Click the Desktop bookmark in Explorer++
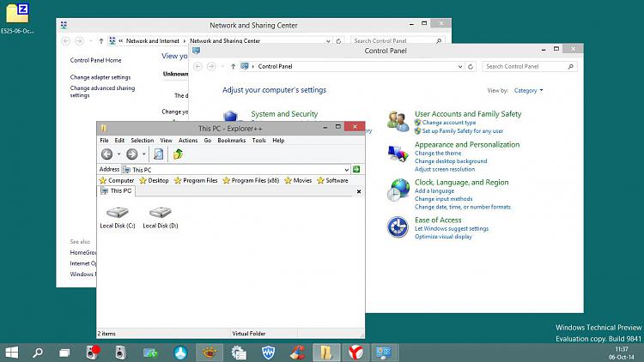The height and width of the screenshot is (362, 644). [x=154, y=181]
